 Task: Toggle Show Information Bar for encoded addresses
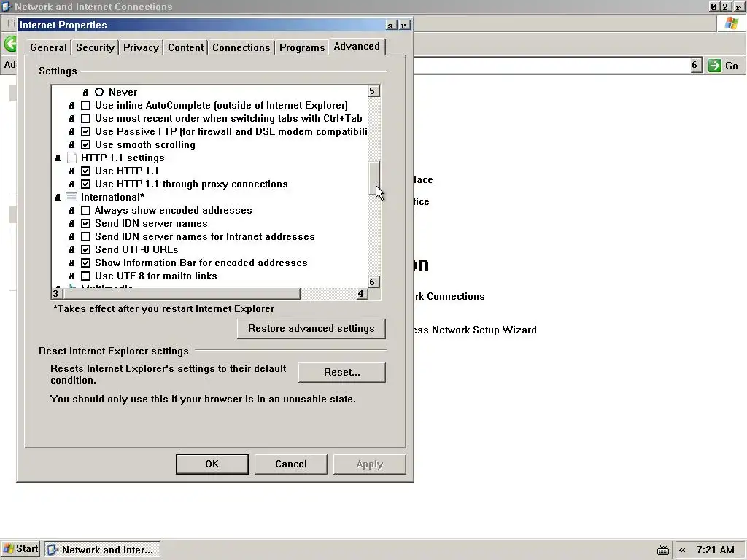(x=86, y=262)
